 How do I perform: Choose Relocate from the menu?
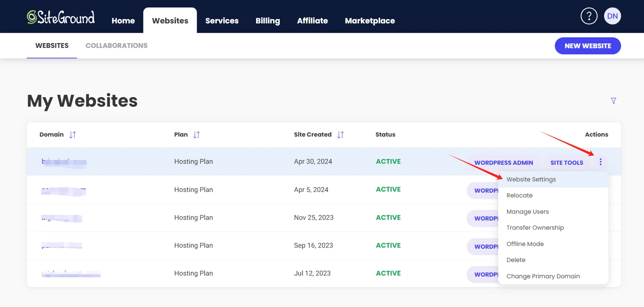pos(553,195)
